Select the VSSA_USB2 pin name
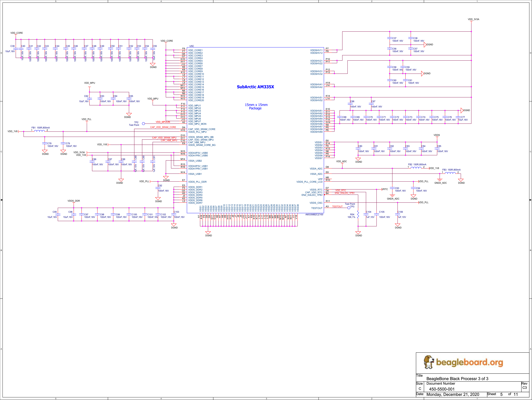This screenshot has width=532, height=400. click(x=195, y=161)
